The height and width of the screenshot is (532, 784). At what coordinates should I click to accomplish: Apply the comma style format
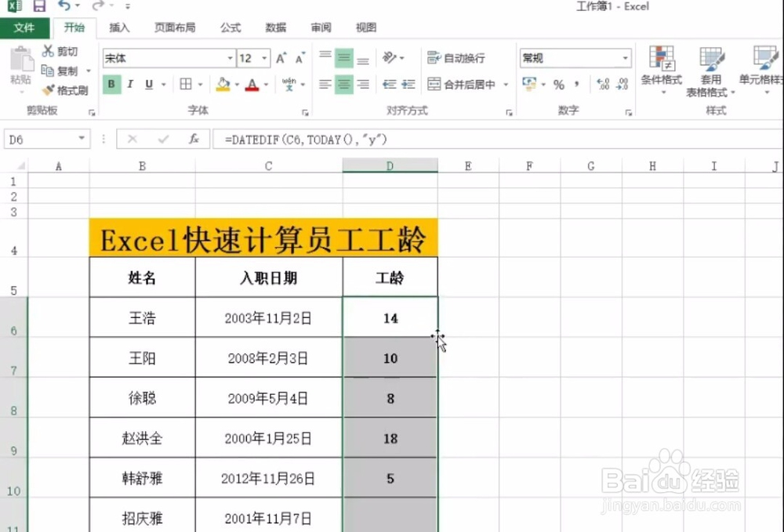(577, 84)
